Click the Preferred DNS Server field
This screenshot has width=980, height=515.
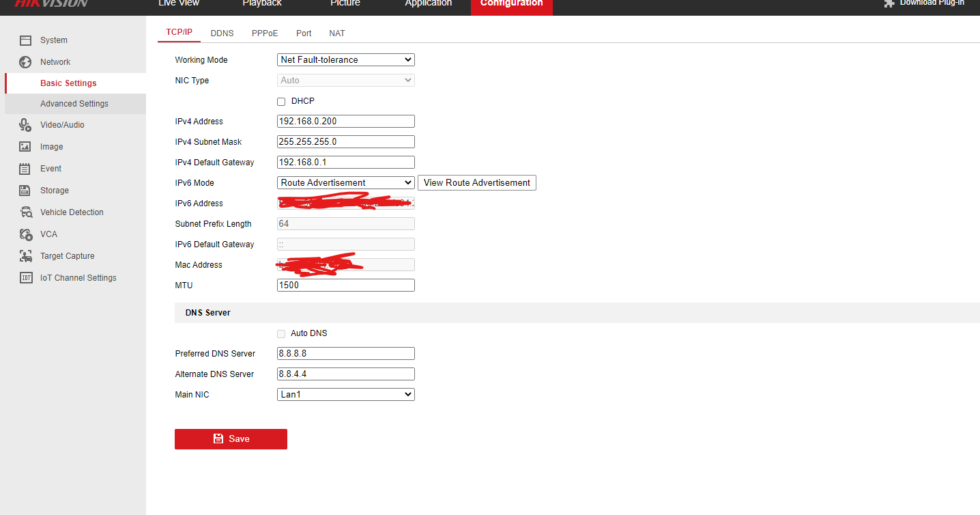tap(345, 353)
